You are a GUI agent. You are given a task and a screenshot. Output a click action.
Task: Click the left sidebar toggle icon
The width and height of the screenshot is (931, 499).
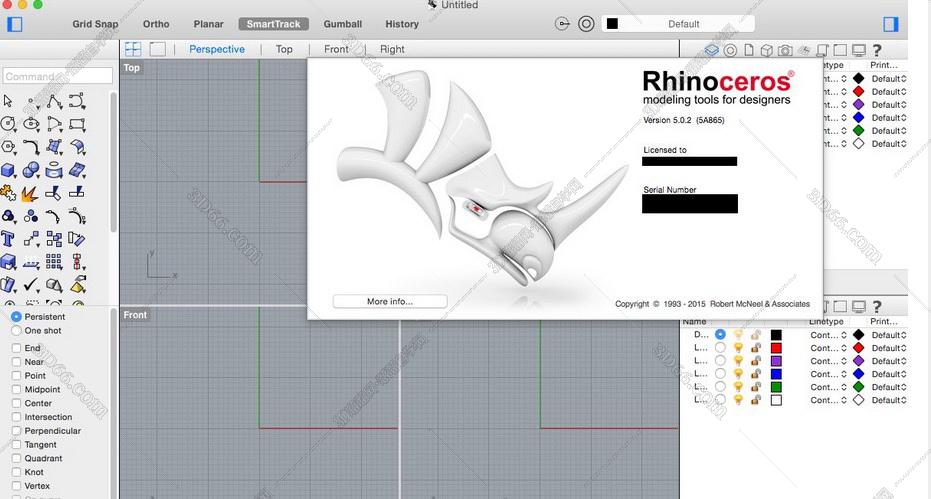click(x=14, y=24)
